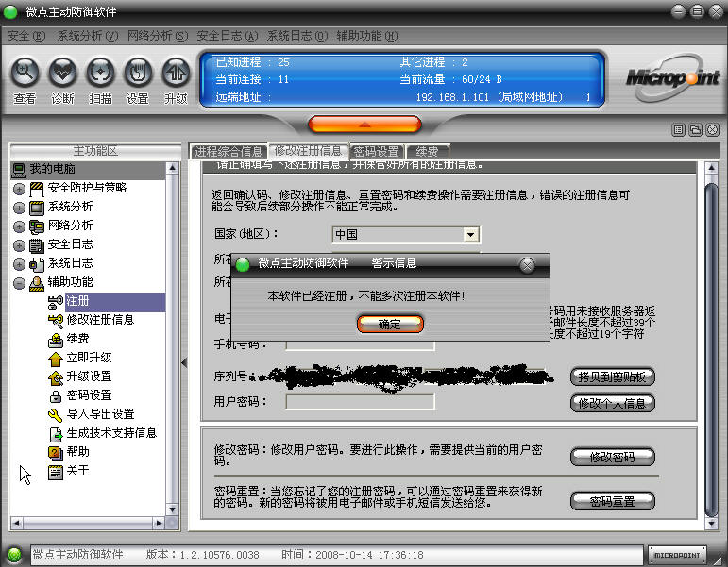This screenshot has height=567, width=728.
Task: Switch to the 续费 tab
Action: (428, 151)
